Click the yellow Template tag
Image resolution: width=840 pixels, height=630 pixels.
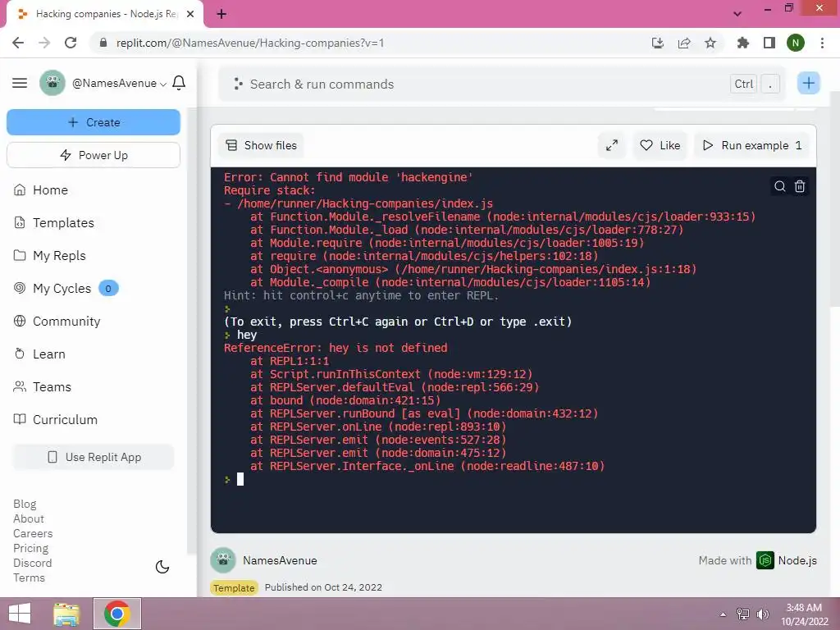[x=234, y=587]
